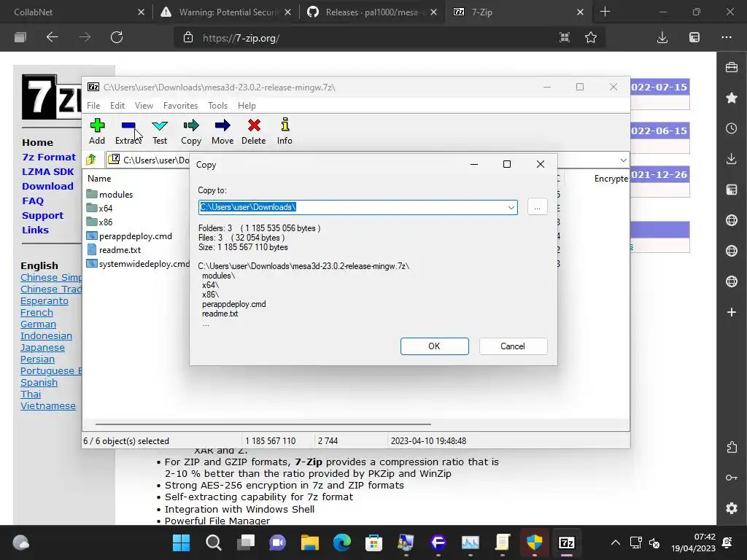Switch to the CollabNet browser tab

[76, 12]
